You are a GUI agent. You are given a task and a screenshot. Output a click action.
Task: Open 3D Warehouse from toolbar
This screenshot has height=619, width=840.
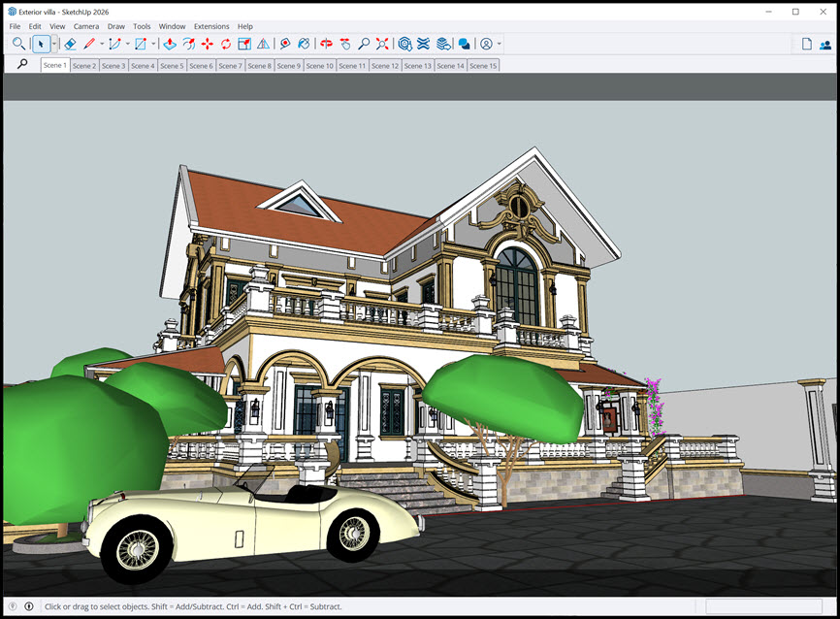[405, 44]
